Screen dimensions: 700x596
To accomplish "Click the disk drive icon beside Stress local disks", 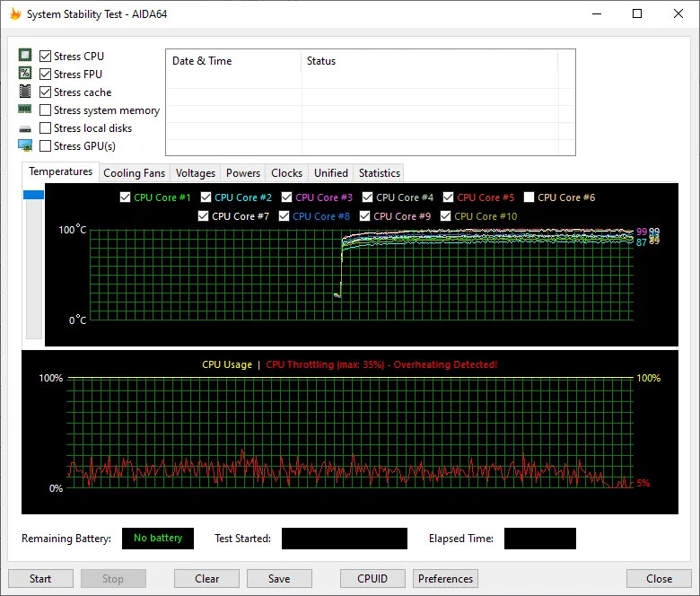I will (x=25, y=128).
